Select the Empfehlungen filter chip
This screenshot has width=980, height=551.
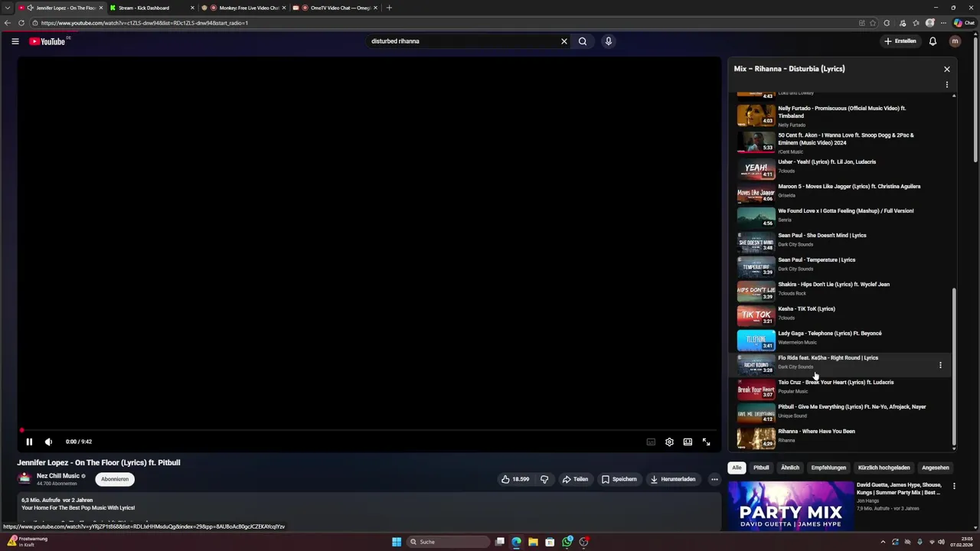pos(828,468)
